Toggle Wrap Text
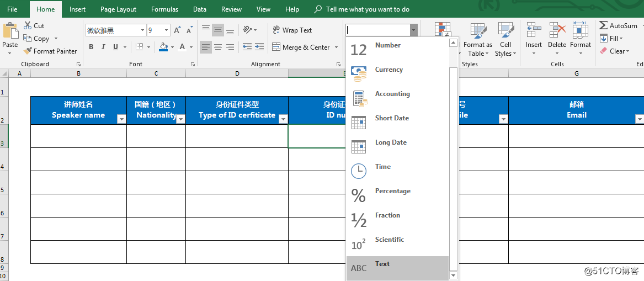The width and height of the screenshot is (644, 281). tap(292, 30)
